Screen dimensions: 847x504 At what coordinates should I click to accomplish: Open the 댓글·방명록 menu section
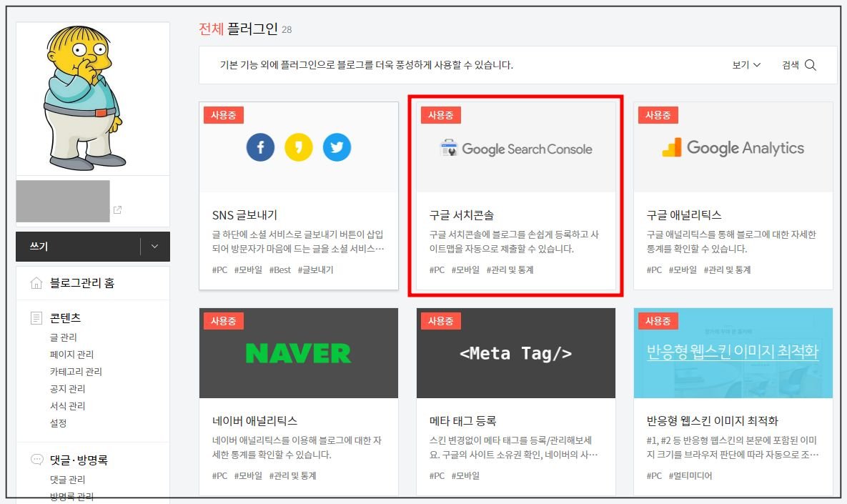79,460
